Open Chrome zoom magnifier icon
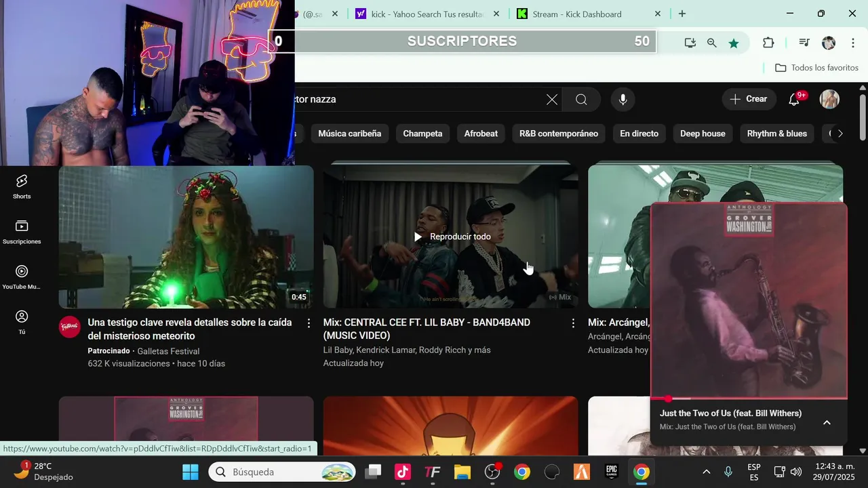The width and height of the screenshot is (868, 488). coord(711,43)
